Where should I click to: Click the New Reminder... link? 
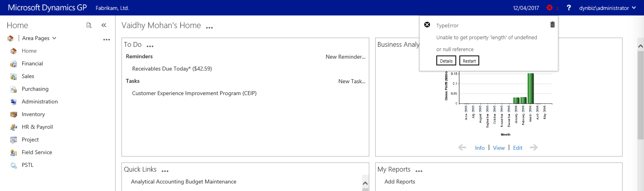tap(345, 57)
